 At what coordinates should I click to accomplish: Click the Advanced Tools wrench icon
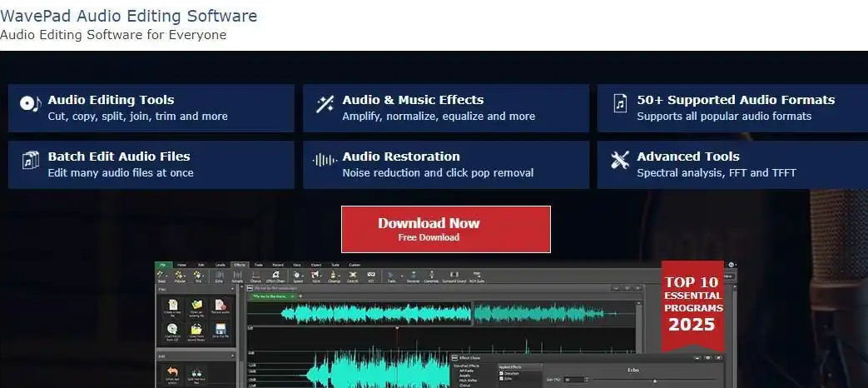[x=620, y=161]
